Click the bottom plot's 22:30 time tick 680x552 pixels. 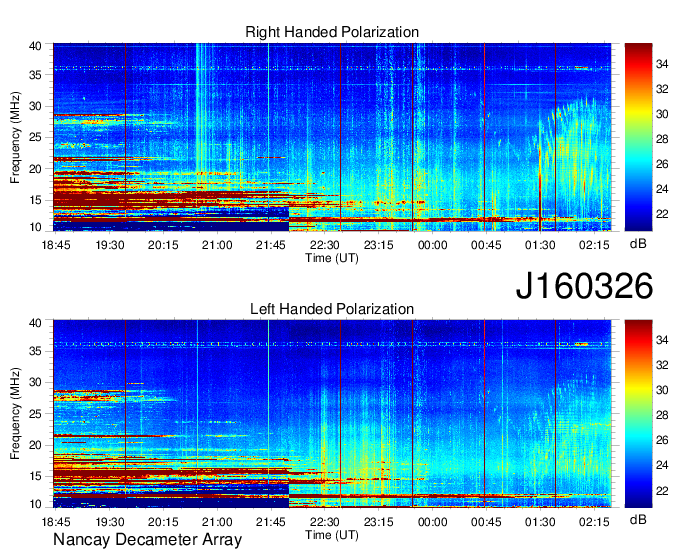[325, 522]
